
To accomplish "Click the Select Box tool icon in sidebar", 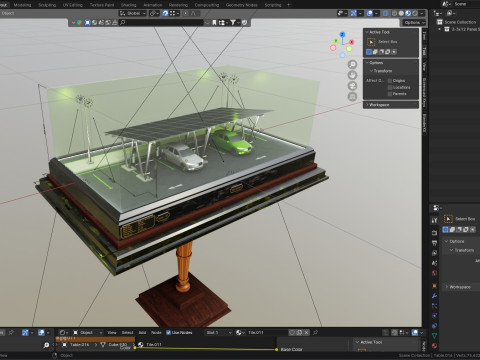I will tap(371, 42).
